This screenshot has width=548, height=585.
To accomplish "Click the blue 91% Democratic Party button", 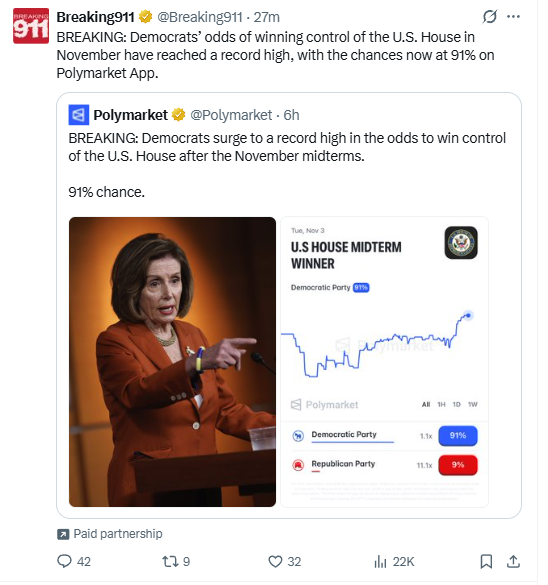I will click(x=458, y=435).
